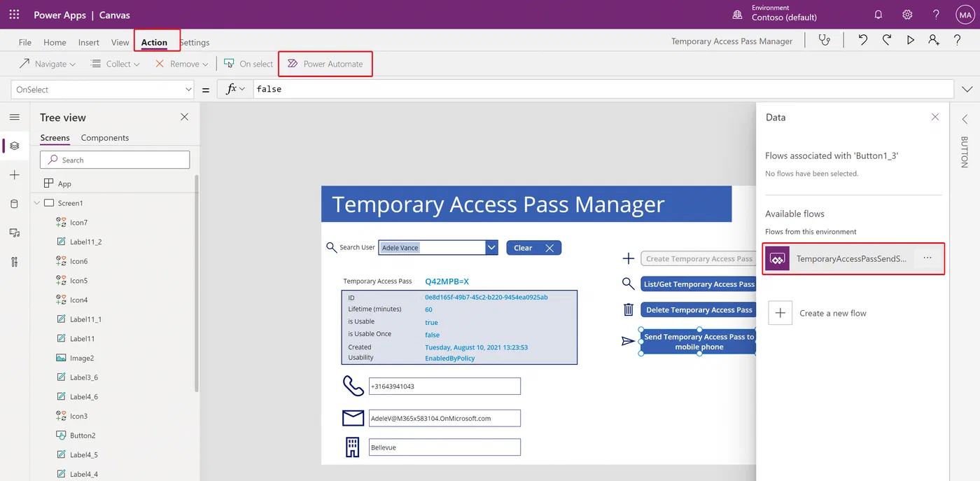Click the trash icon beside Delete Temporary Access Pass

pyautogui.click(x=629, y=309)
